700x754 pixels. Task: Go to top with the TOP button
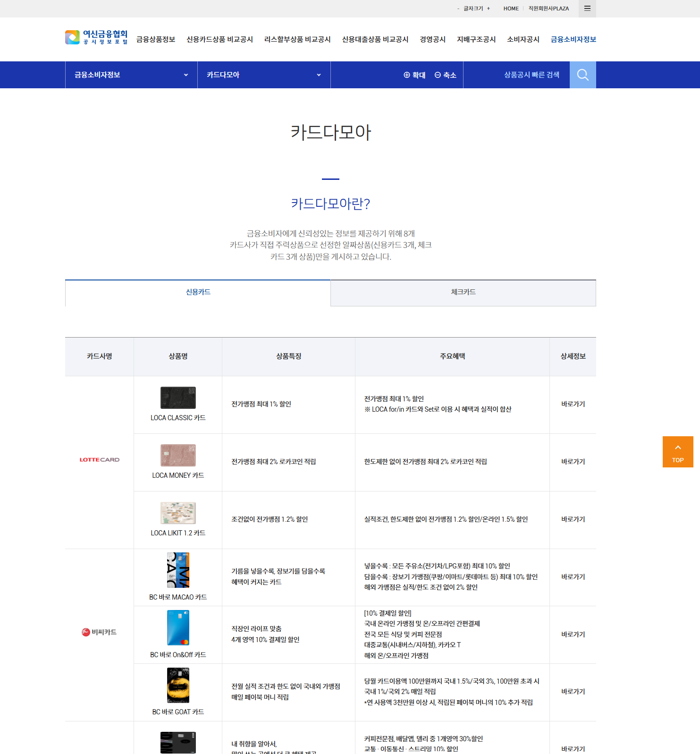click(x=678, y=452)
